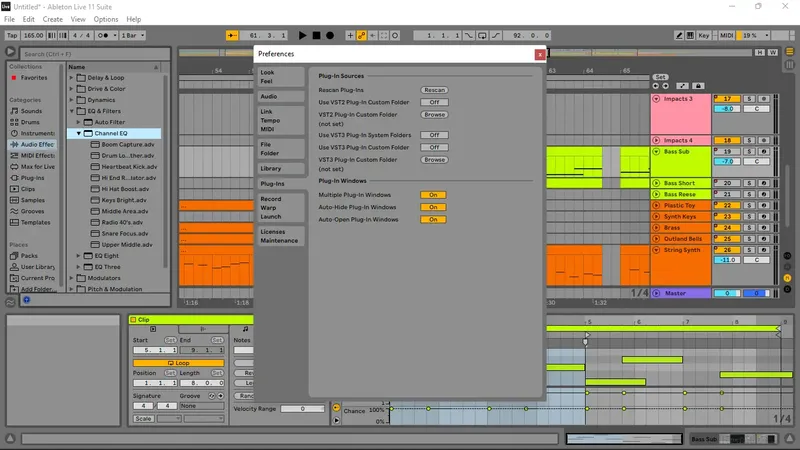
Task: Click Impacts 3 volume value -8.0
Action: point(727,109)
